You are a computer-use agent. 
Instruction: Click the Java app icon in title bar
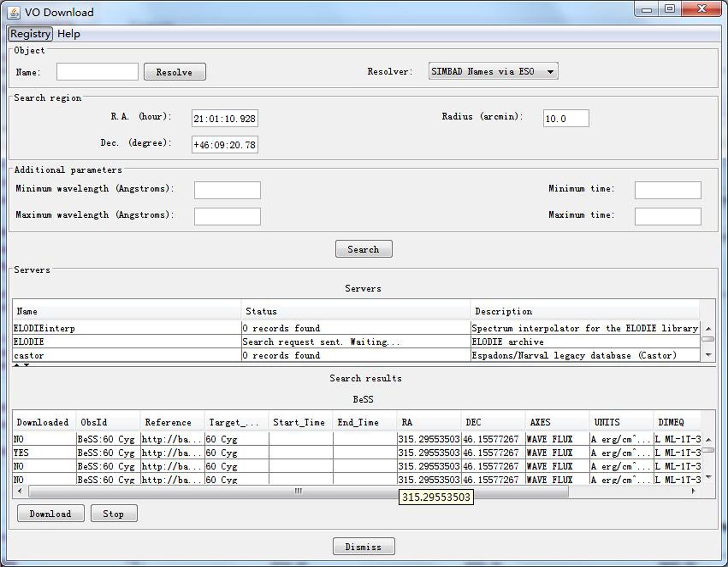(x=14, y=12)
